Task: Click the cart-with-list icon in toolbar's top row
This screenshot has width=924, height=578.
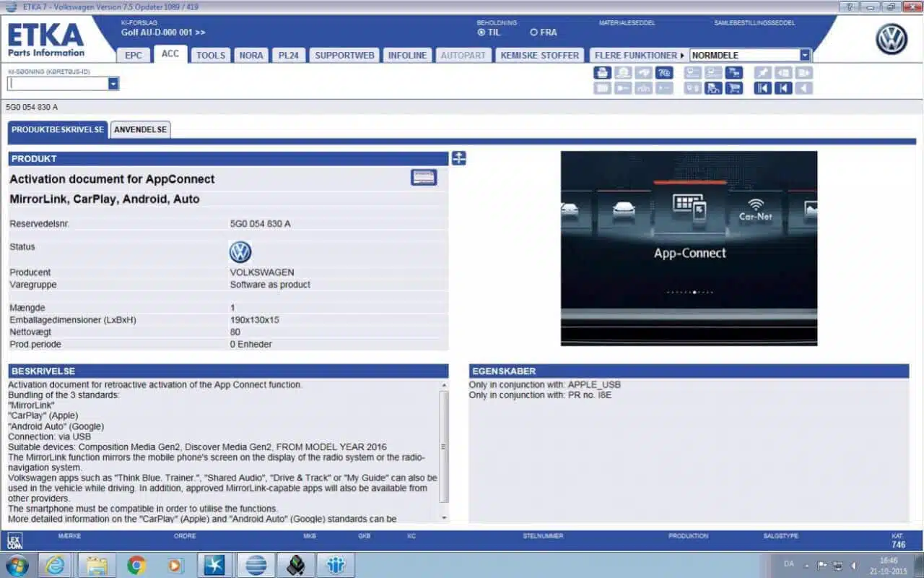Action: [x=734, y=73]
